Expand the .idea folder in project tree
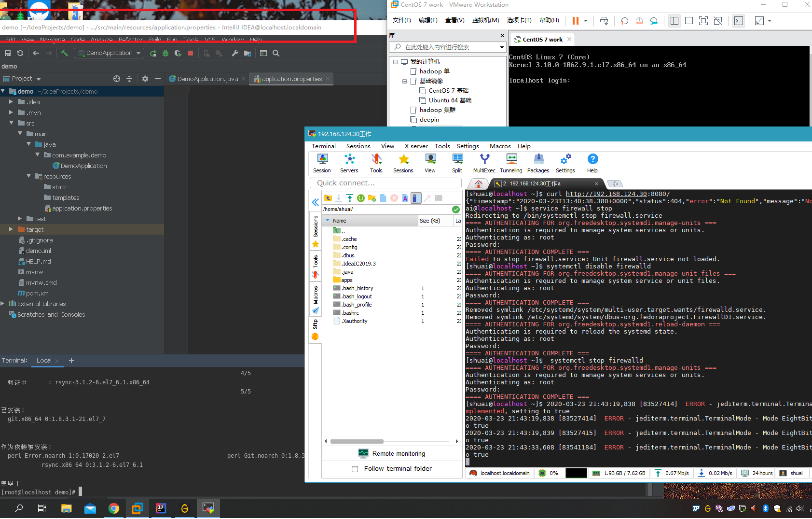The width and height of the screenshot is (812, 519). [x=11, y=102]
